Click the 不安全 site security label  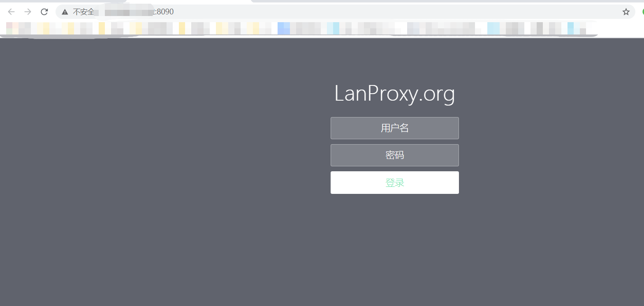pyautogui.click(x=83, y=12)
